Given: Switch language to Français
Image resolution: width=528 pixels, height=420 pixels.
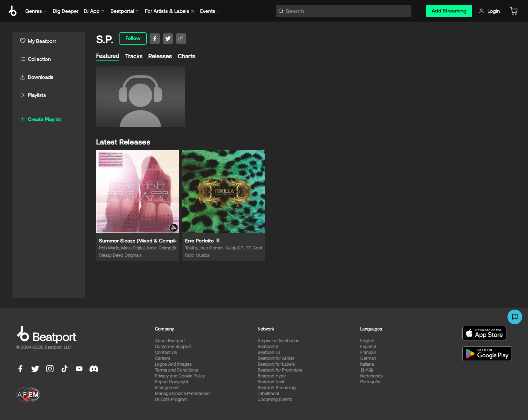Looking at the screenshot, I should 368,353.
